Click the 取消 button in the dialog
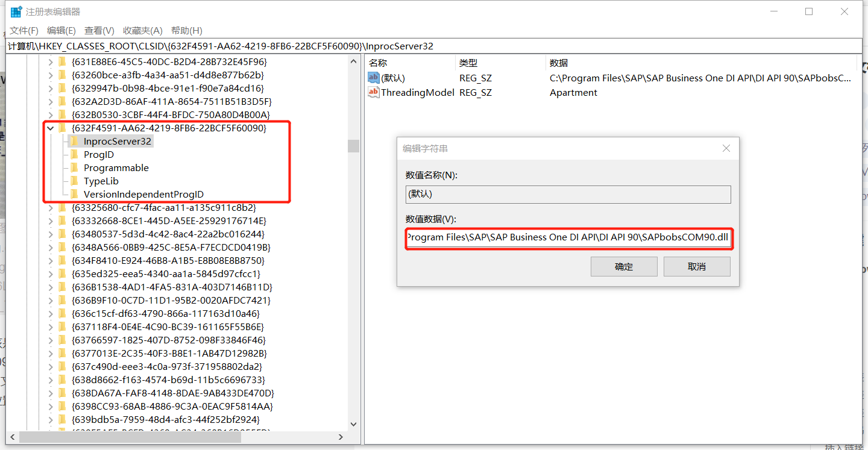This screenshot has width=868, height=450. [697, 266]
